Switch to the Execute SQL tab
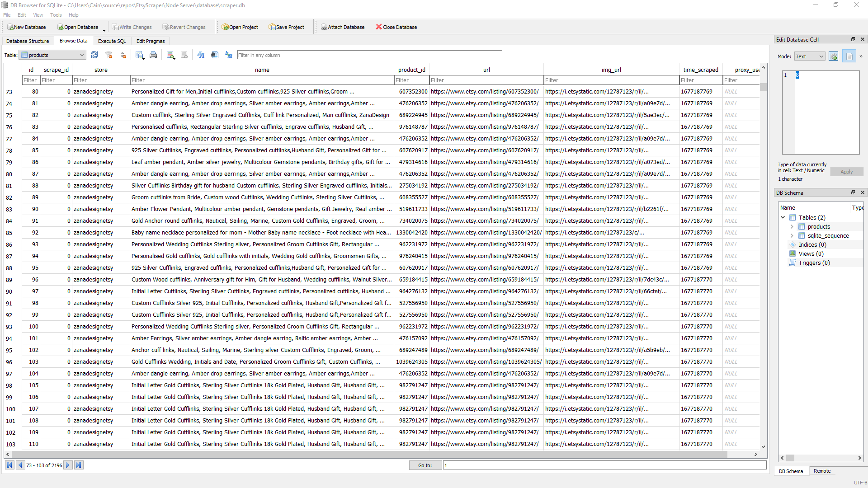Screen dimensions: 868x488 coord(111,41)
